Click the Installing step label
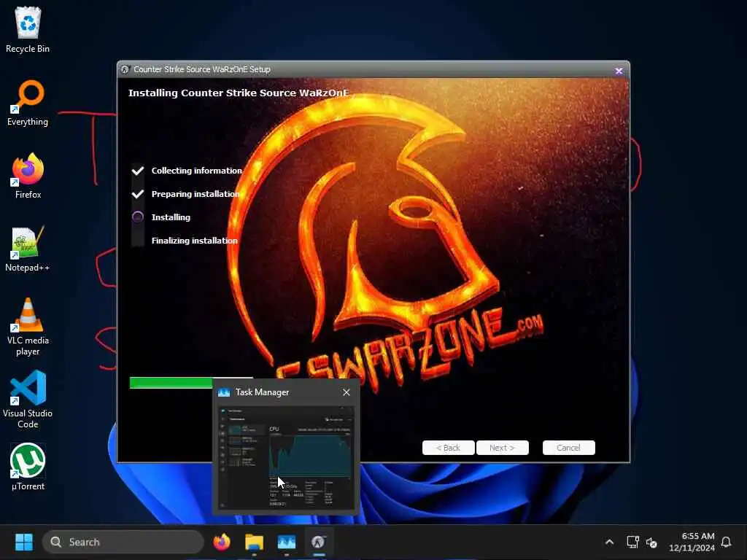Image resolution: width=747 pixels, height=560 pixels. (171, 217)
